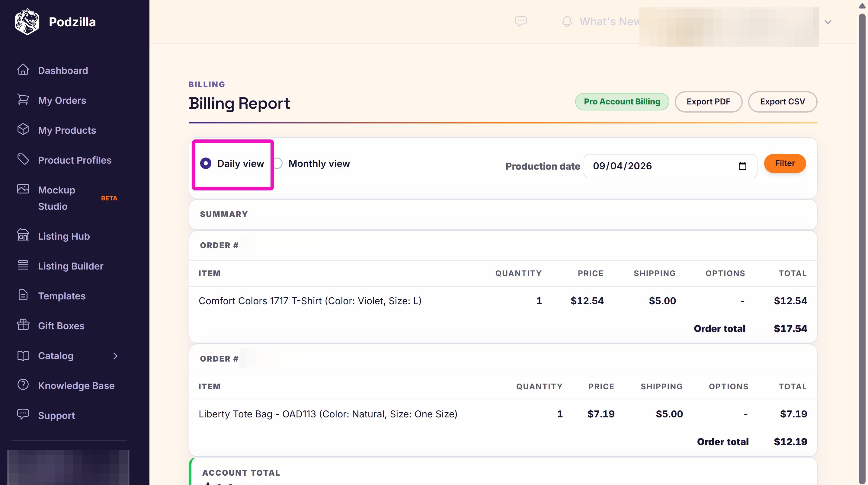
Task: Click the Mockup Studio image icon
Action: [x=23, y=189]
